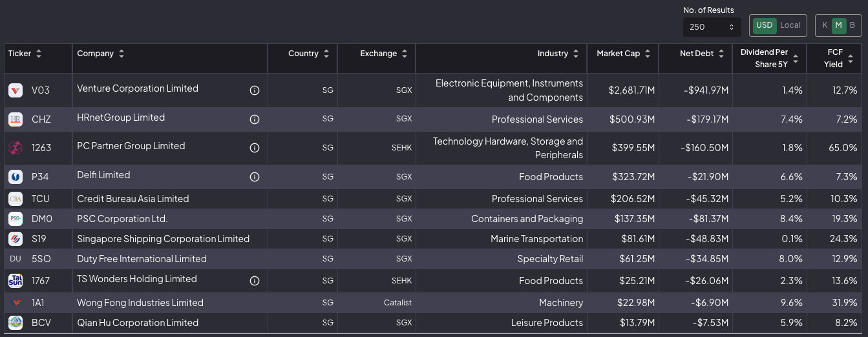Open info icon for HRnetGroup Limited
Viewport: 868px width, 337px height.
pyautogui.click(x=255, y=119)
